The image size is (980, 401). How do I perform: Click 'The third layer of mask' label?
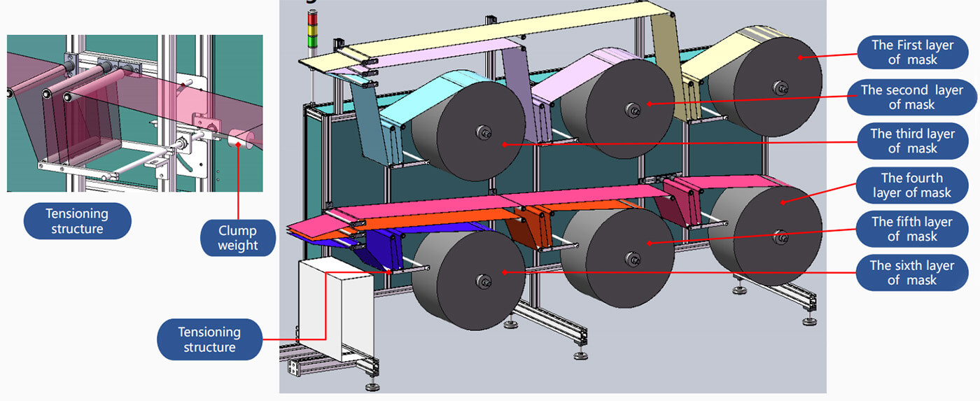point(912,141)
